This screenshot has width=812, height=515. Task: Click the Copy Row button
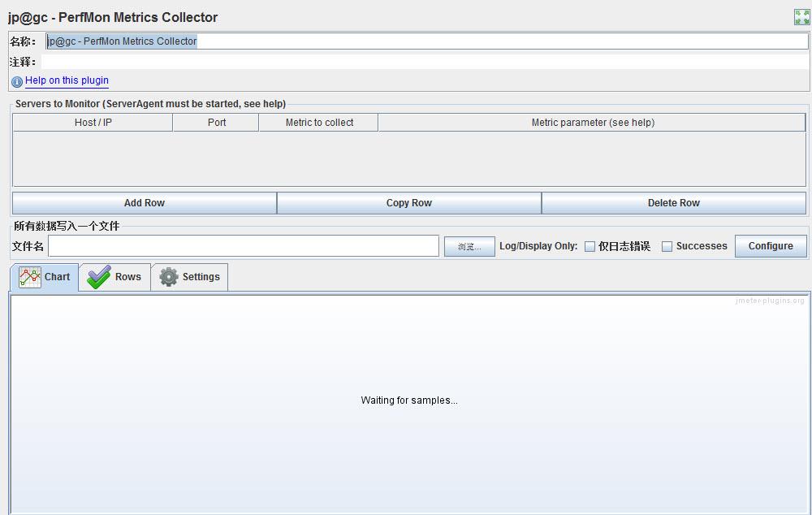pos(409,203)
